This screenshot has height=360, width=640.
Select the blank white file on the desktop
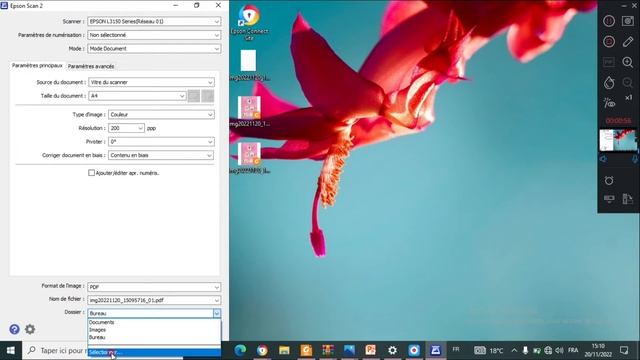click(248, 65)
